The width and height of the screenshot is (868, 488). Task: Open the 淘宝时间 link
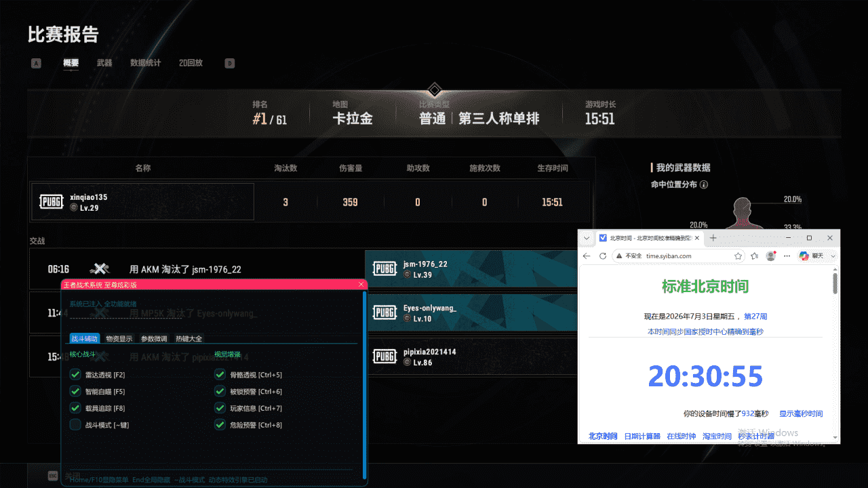pos(717,436)
